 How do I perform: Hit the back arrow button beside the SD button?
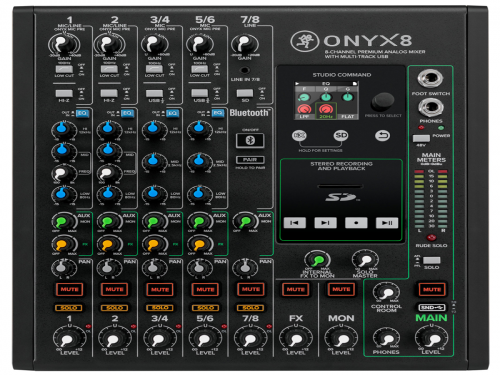[x=382, y=135]
